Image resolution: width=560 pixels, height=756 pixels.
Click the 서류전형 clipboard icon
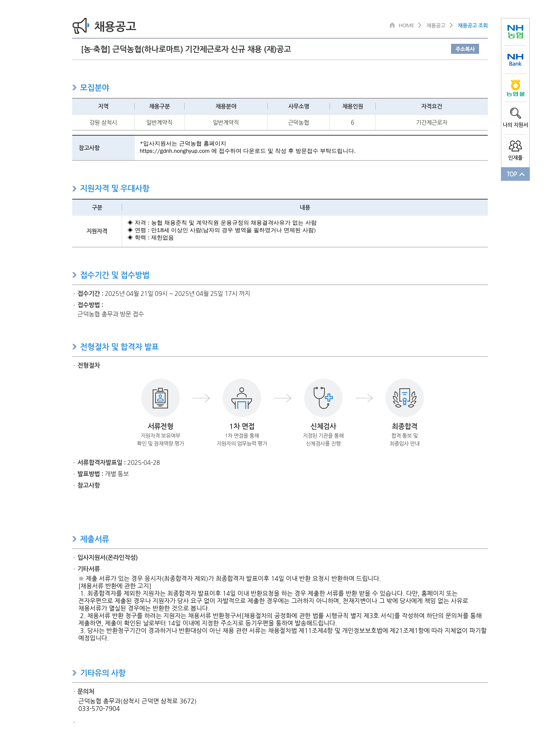161,398
